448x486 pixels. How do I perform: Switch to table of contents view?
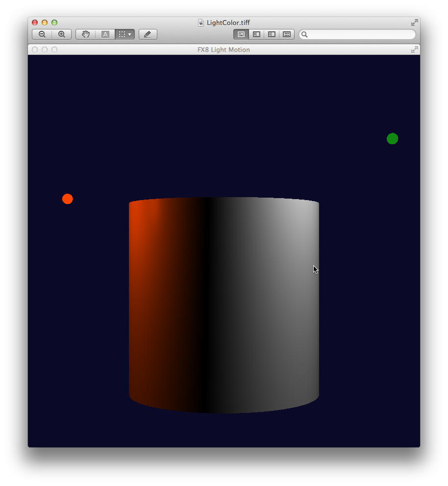(272, 34)
